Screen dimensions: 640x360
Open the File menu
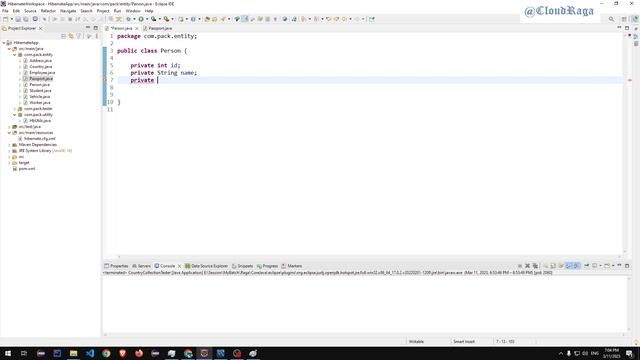pyautogui.click(x=5, y=11)
